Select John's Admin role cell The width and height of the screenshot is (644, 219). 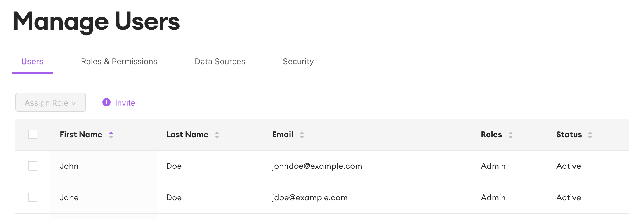point(493,166)
